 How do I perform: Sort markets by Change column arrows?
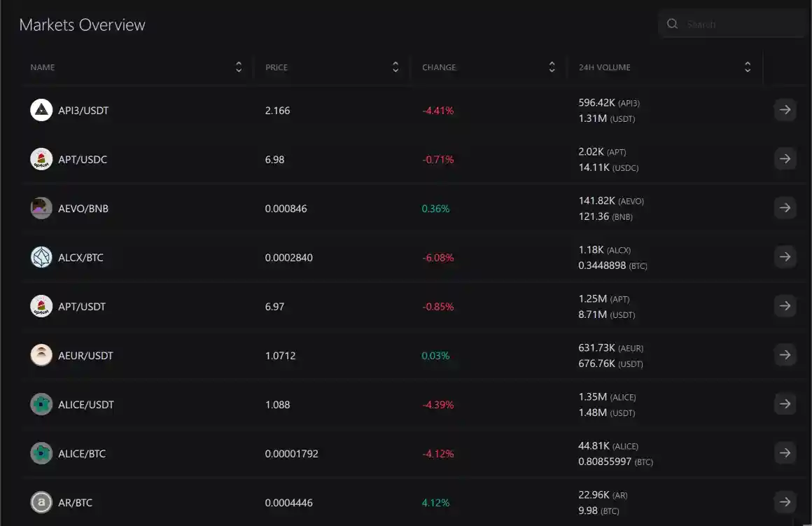click(552, 67)
